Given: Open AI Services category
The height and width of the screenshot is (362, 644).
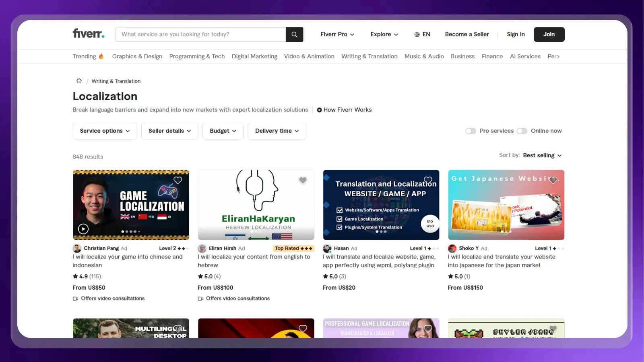Looking at the screenshot, I should coord(525,56).
